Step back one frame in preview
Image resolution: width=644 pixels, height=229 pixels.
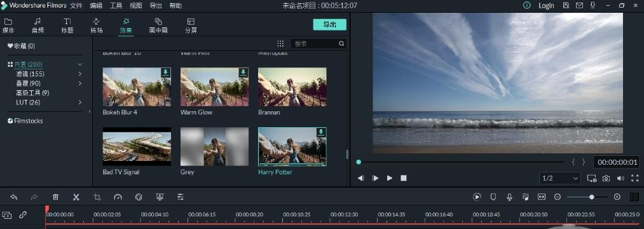point(360,178)
